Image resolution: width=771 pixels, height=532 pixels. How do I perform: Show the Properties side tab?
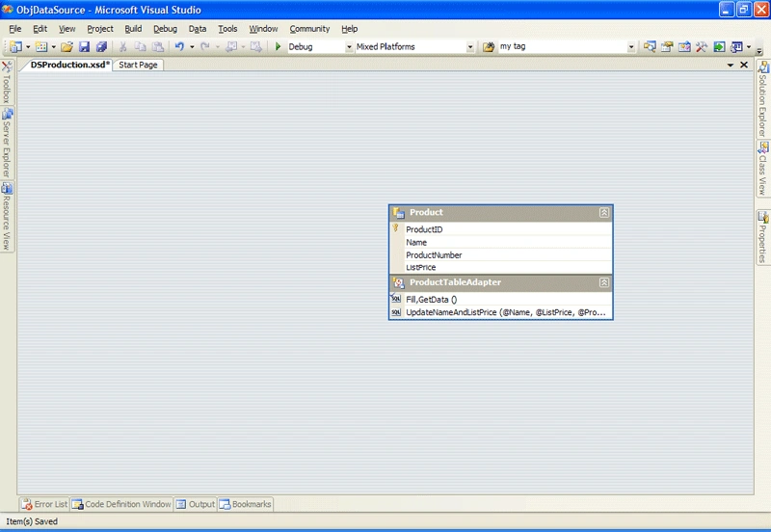pos(763,237)
